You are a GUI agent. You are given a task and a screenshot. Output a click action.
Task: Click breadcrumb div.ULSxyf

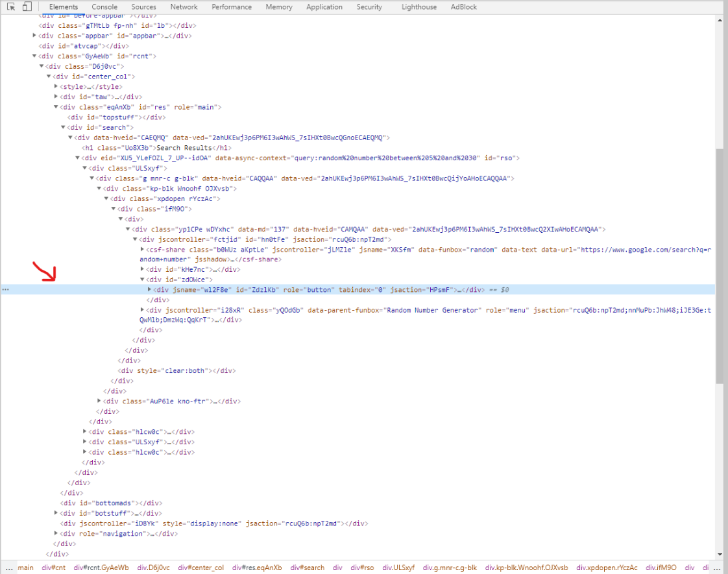[x=398, y=568]
